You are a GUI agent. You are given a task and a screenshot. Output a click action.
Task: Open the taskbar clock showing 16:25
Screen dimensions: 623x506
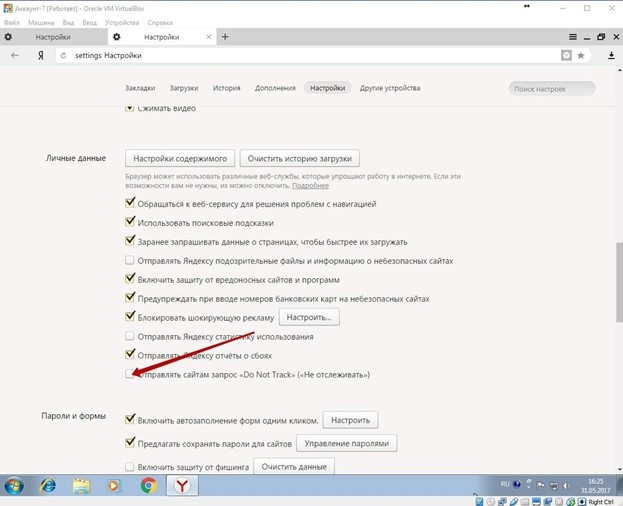[595, 485]
